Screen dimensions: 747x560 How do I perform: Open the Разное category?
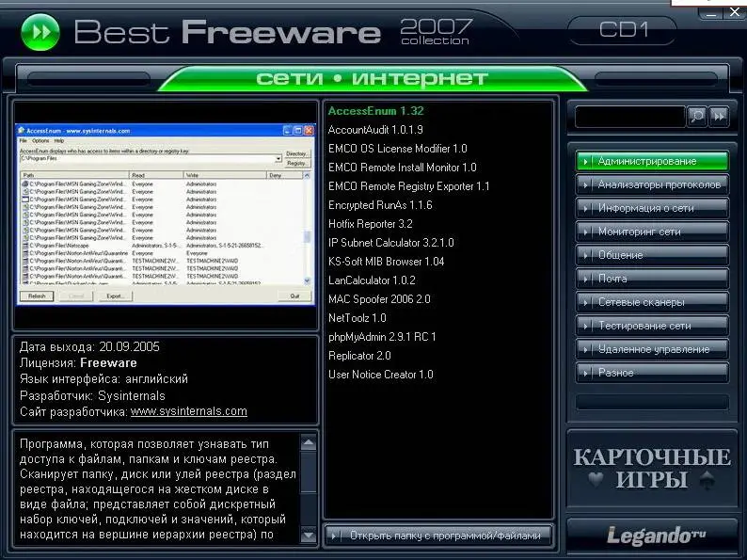[x=652, y=373]
